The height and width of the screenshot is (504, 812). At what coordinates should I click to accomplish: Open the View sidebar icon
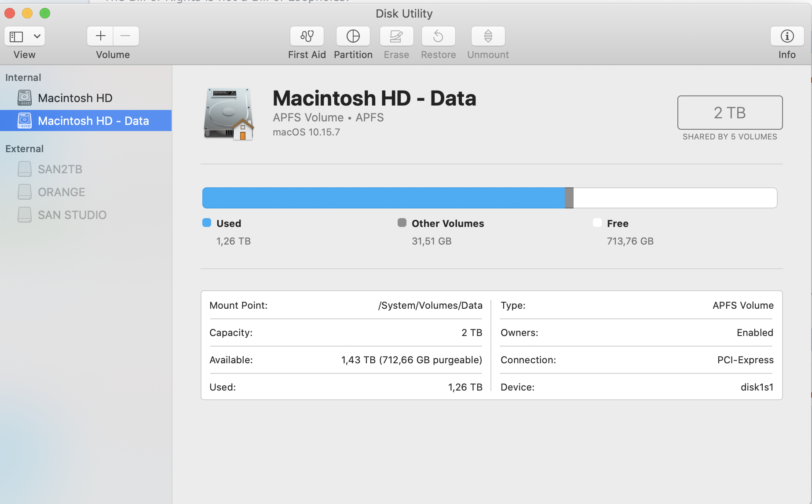(x=17, y=37)
